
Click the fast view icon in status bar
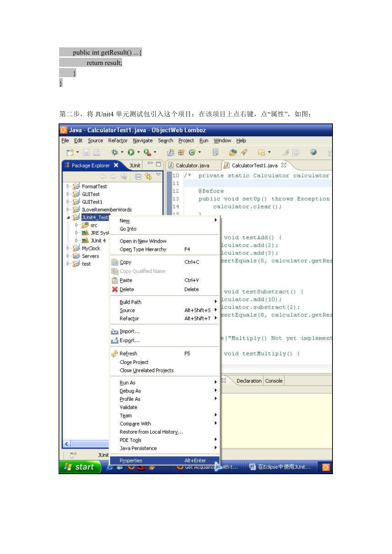pos(74,454)
